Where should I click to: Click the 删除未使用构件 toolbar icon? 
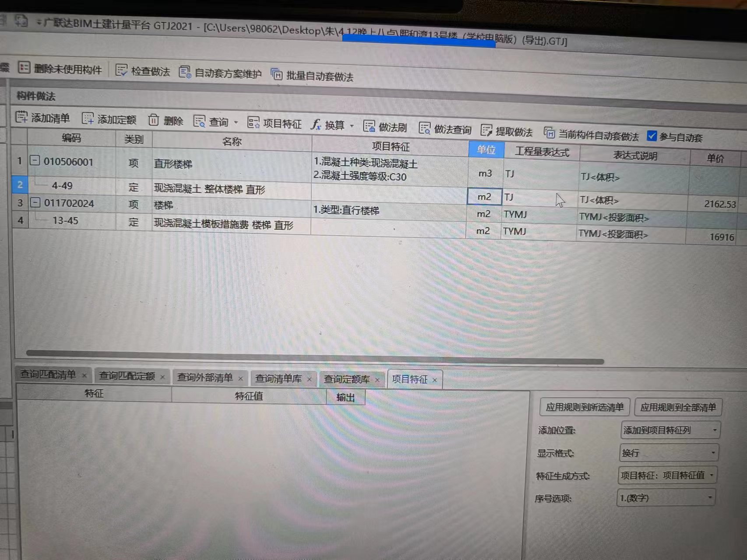pyautogui.click(x=24, y=68)
